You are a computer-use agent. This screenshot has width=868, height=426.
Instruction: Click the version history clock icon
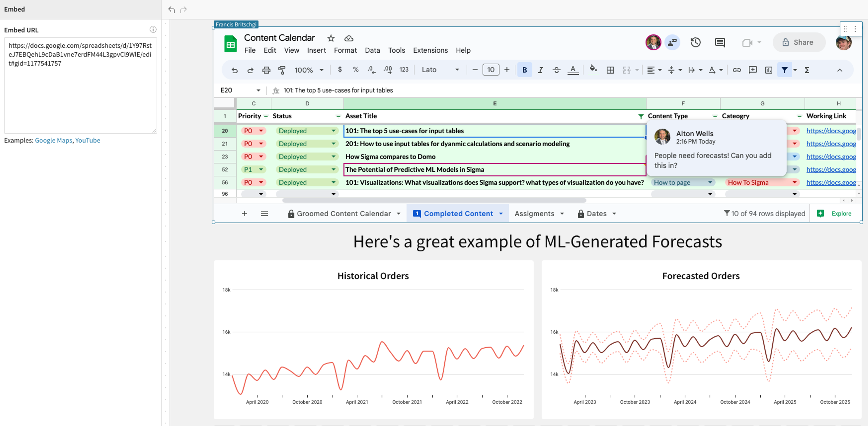(x=696, y=42)
